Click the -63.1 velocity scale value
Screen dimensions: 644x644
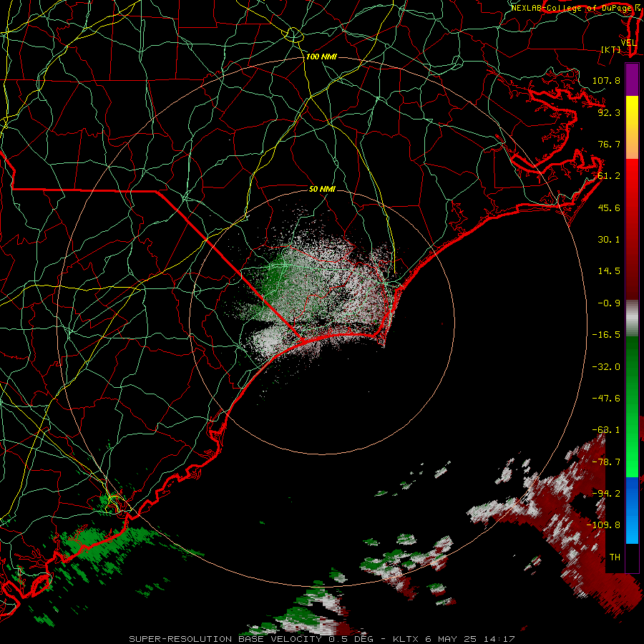point(606,430)
